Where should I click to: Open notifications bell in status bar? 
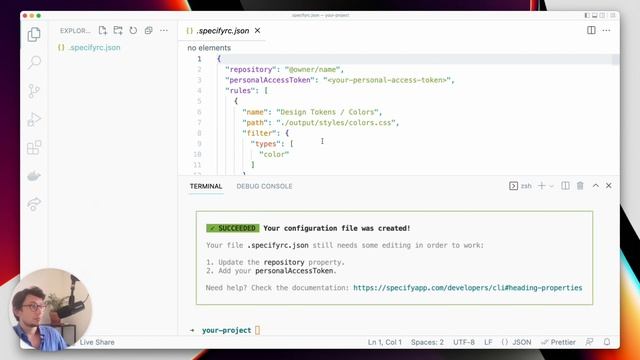pos(607,342)
